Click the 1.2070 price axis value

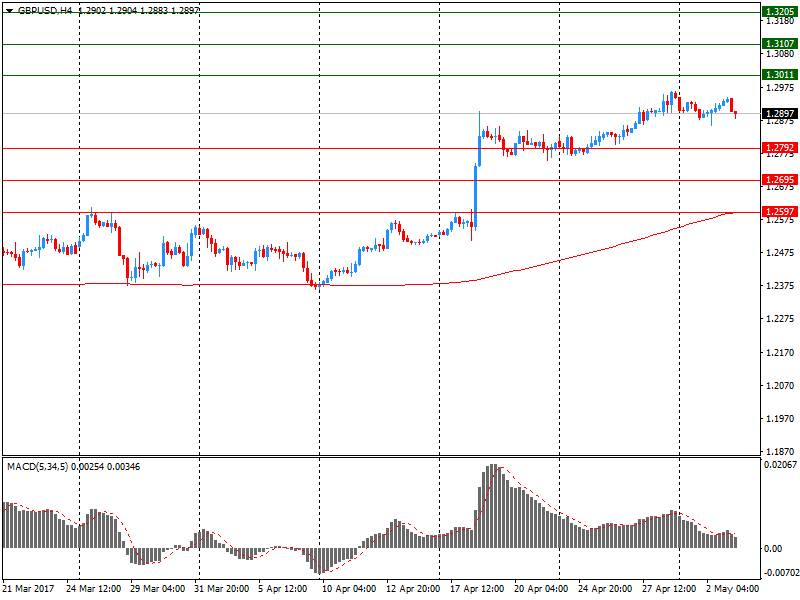tap(780, 386)
